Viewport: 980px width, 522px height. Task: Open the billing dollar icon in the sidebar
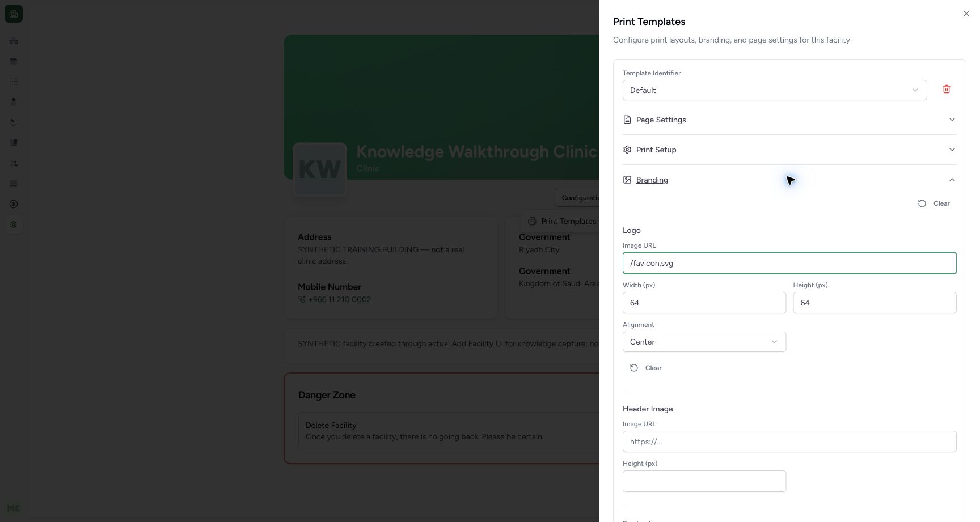click(x=14, y=204)
